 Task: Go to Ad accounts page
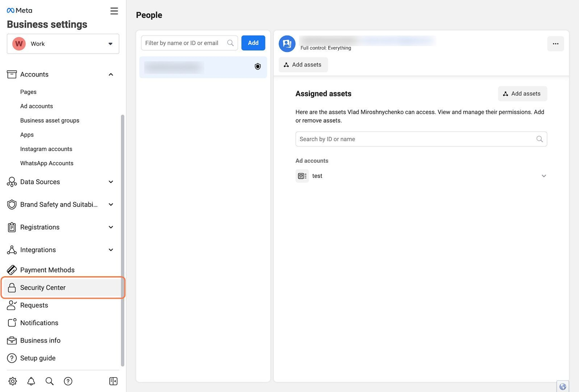(x=37, y=106)
